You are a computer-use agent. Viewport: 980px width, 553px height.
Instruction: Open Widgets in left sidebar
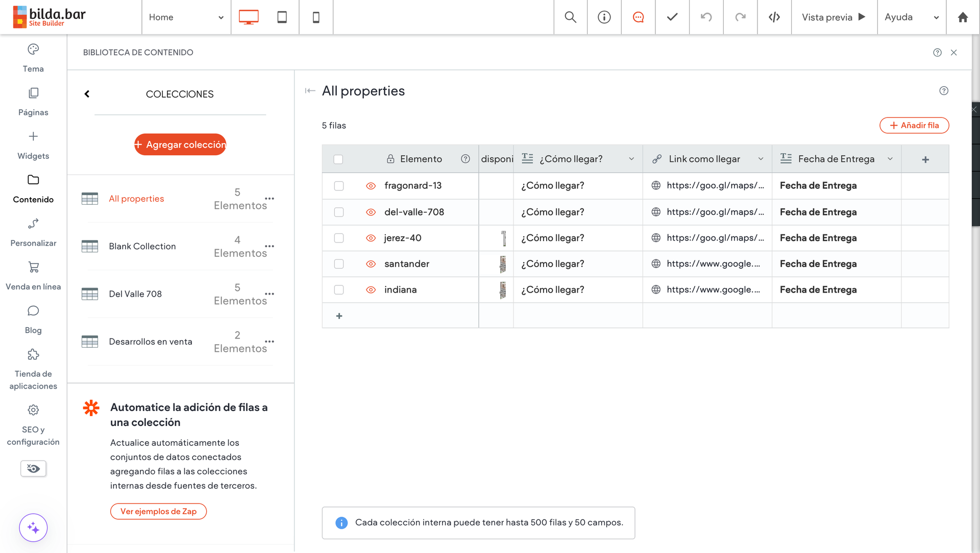click(x=33, y=146)
